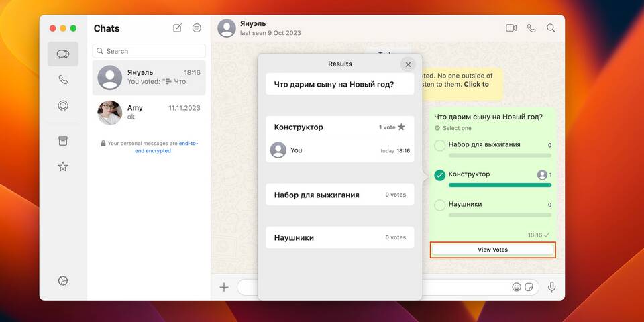Open the Amy chat
Image resolution: width=644 pixels, height=322 pixels.
pos(149,112)
